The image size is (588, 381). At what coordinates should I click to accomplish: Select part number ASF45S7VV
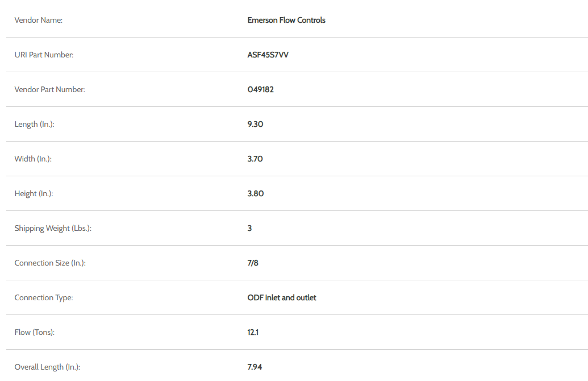(x=268, y=55)
